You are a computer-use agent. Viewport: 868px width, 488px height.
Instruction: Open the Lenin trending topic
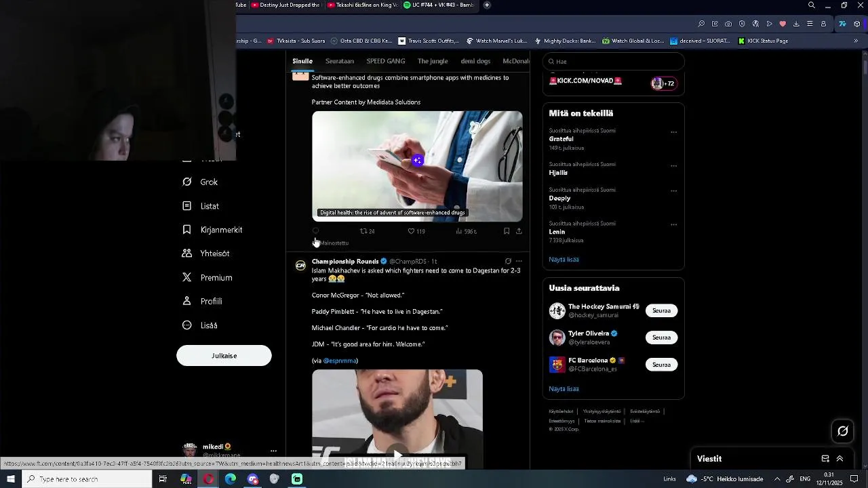pos(557,232)
